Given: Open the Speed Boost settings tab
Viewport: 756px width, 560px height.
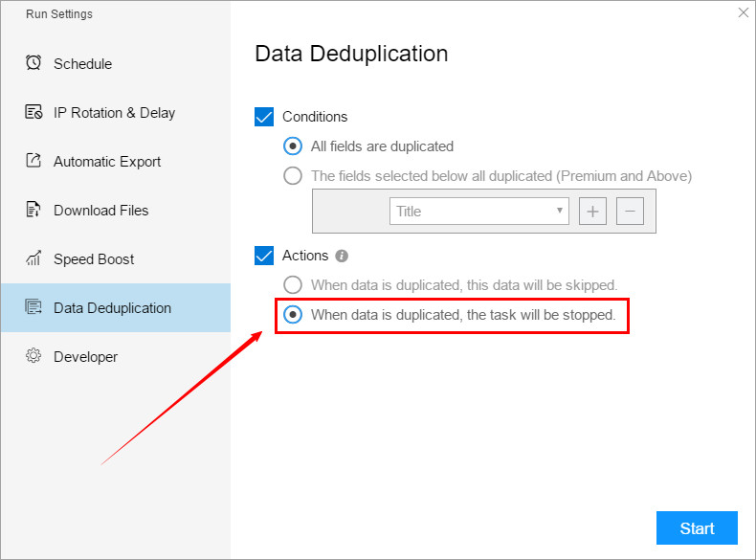Looking at the screenshot, I should [94, 259].
